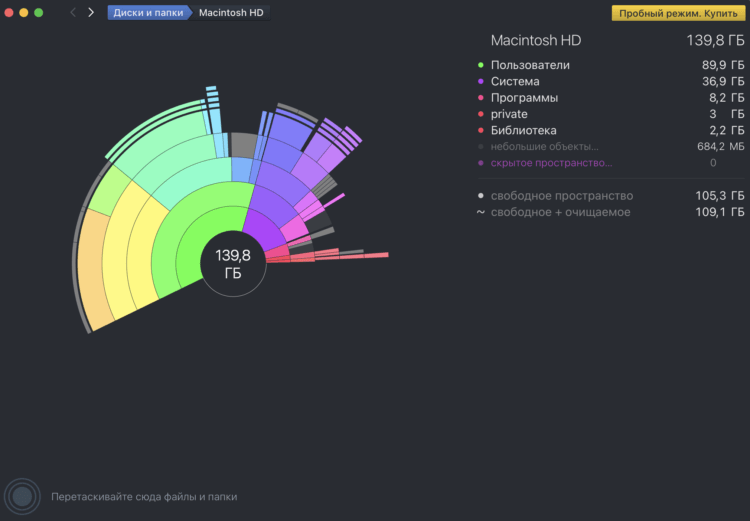
Task: Click the purple inner System sector
Action: (264, 230)
